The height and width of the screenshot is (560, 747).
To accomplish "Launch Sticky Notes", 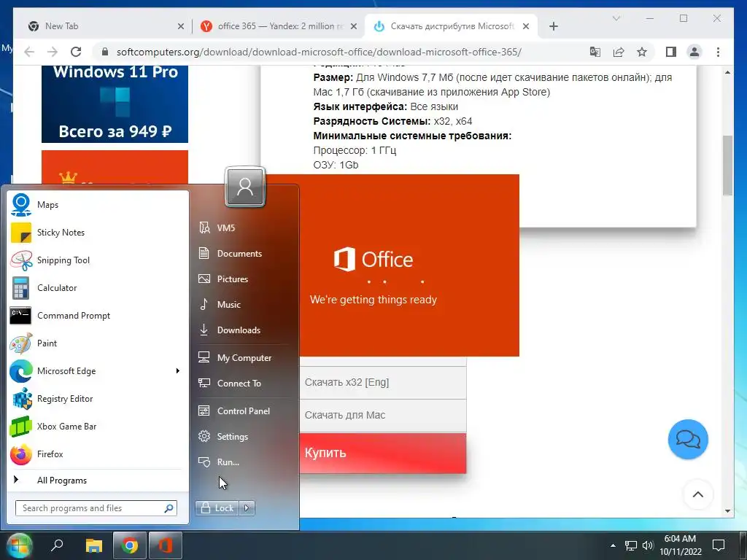I will pyautogui.click(x=98, y=233).
